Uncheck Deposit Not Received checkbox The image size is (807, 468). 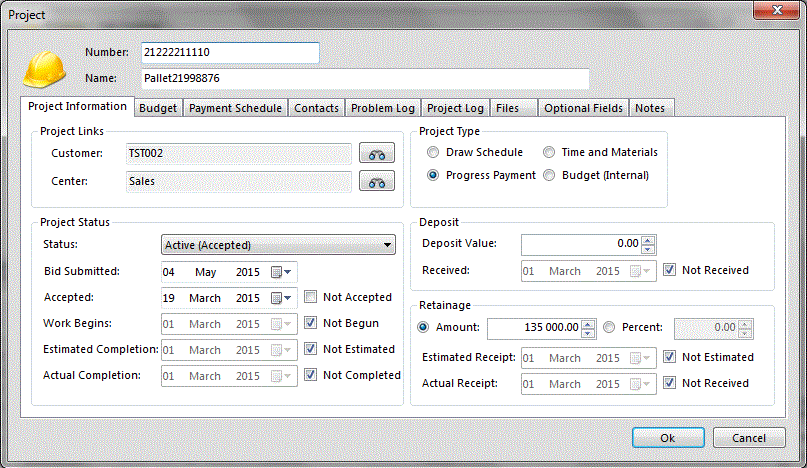click(669, 270)
